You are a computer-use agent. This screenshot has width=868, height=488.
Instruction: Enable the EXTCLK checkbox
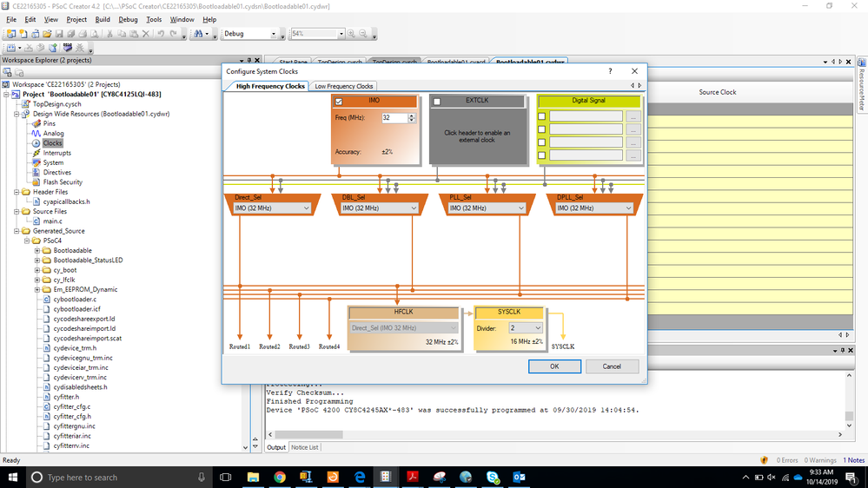pos(437,102)
